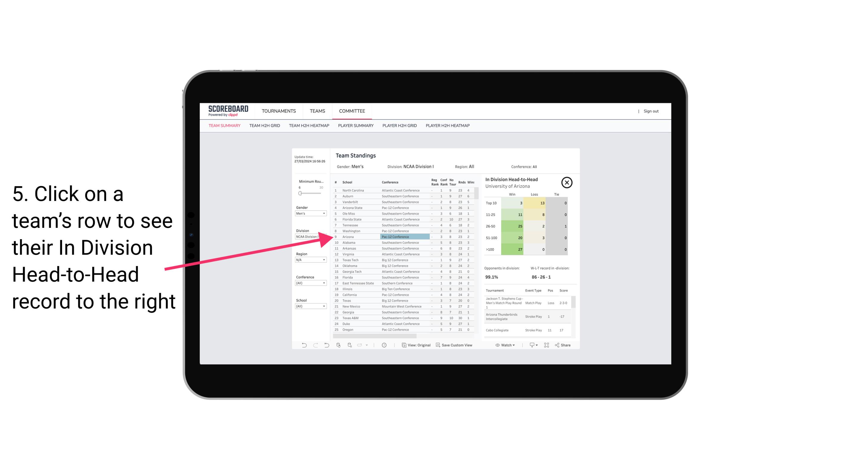Click the clock/update time icon
868x467 pixels.
[384, 345]
